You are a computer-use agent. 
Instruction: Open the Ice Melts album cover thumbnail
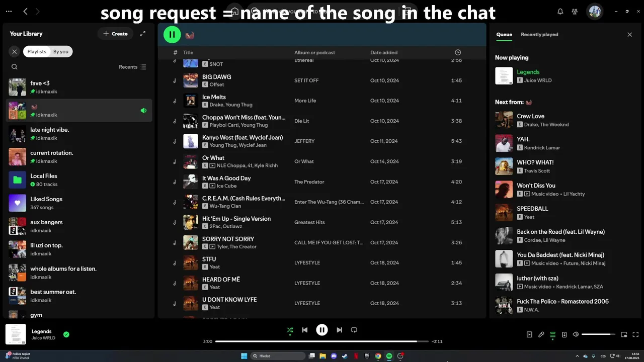coord(191,101)
